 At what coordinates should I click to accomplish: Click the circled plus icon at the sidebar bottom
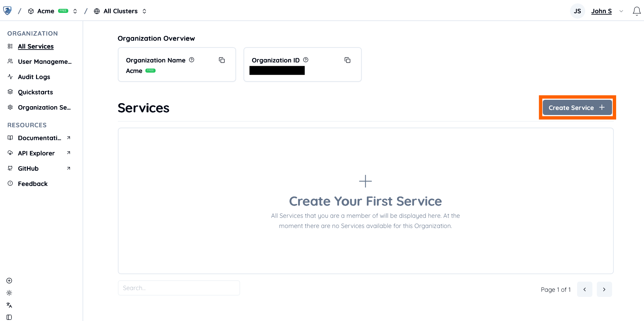coord(9,281)
